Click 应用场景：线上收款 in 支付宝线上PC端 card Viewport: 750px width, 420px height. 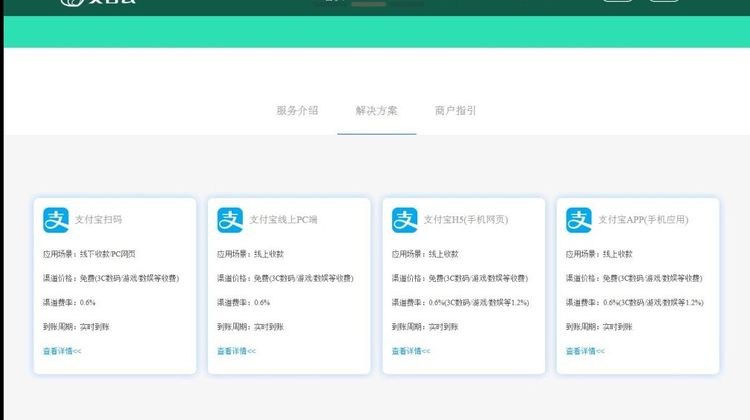pos(251,254)
